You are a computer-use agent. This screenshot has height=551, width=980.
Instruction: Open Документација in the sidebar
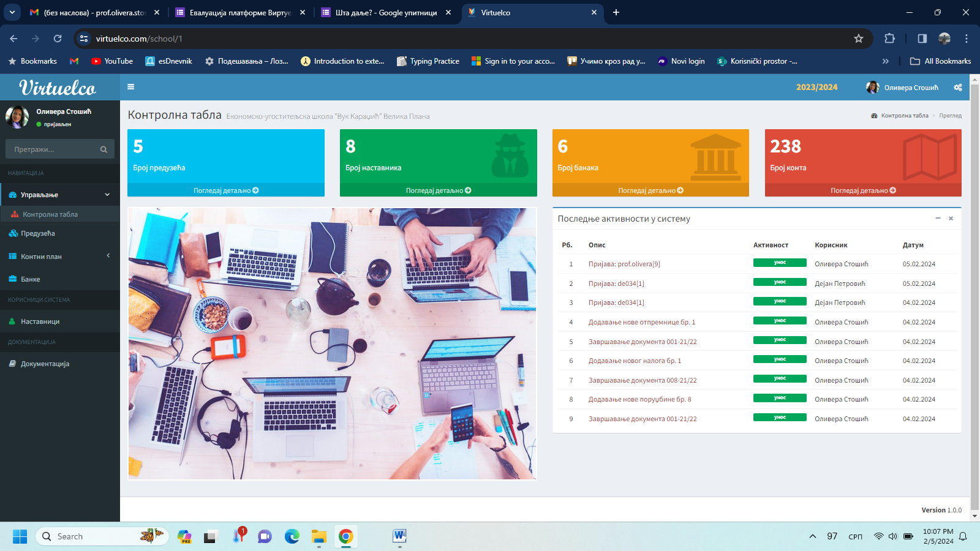pos(45,364)
